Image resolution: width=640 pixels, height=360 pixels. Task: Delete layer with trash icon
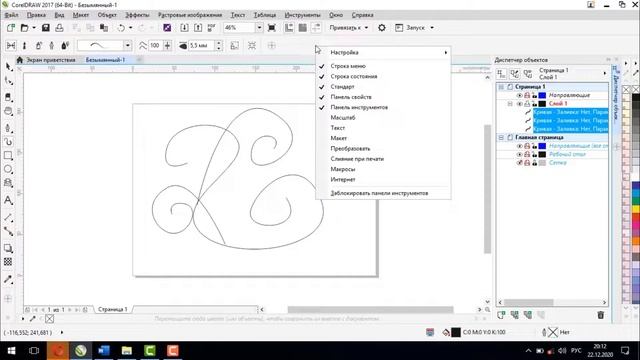click(600, 315)
